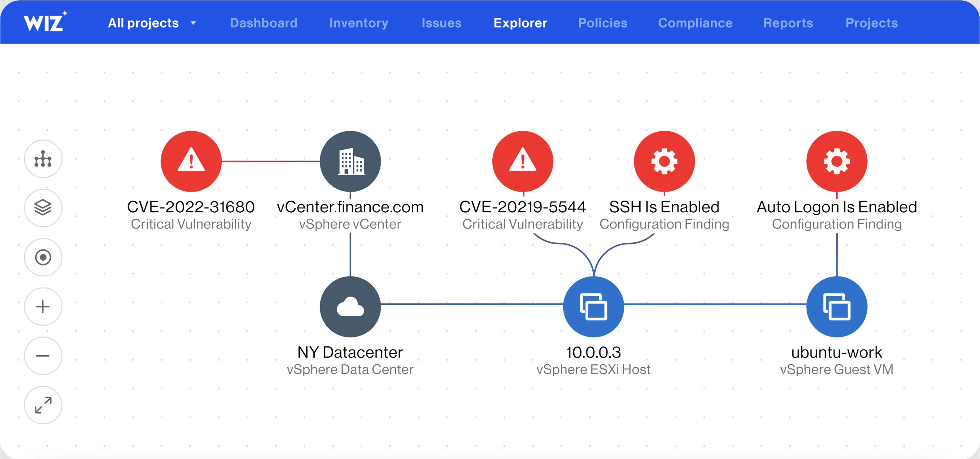Click the vSphere Data Center subtitle
980x459 pixels.
tap(350, 370)
